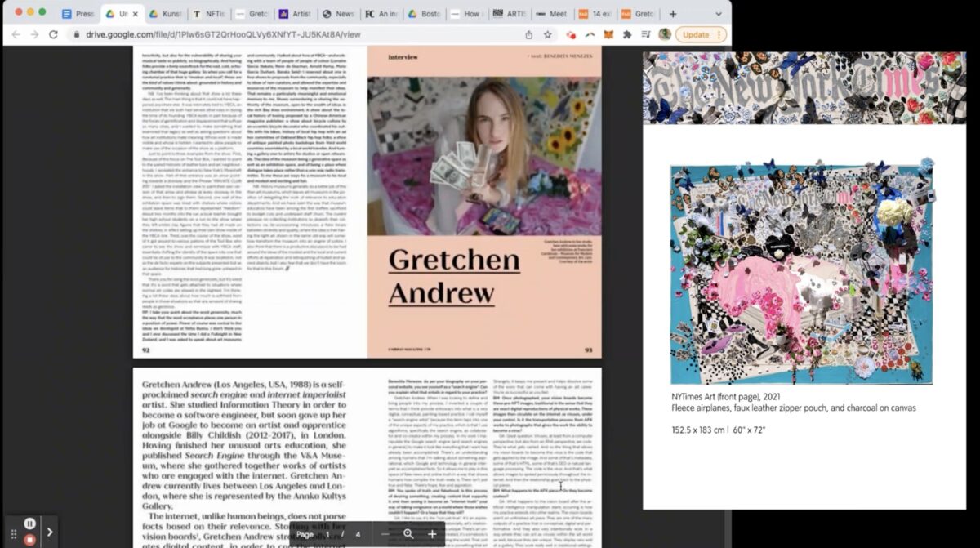
Task: Switch to the Press document tab
Action: (79, 14)
